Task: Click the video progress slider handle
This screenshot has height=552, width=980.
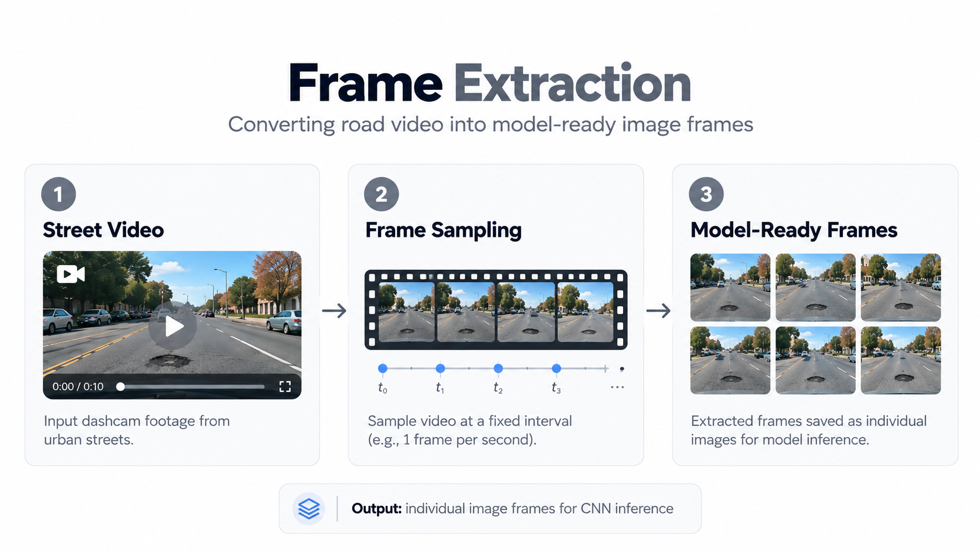Action: 120,387
